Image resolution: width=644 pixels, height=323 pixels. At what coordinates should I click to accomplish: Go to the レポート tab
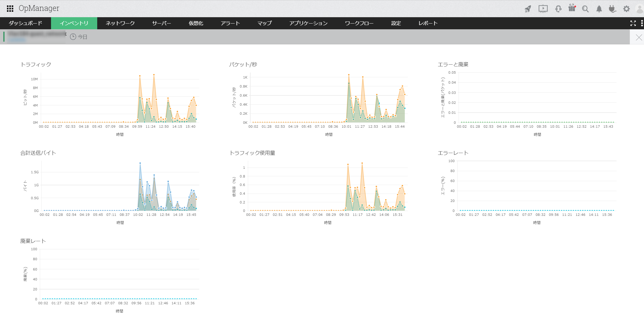[428, 23]
